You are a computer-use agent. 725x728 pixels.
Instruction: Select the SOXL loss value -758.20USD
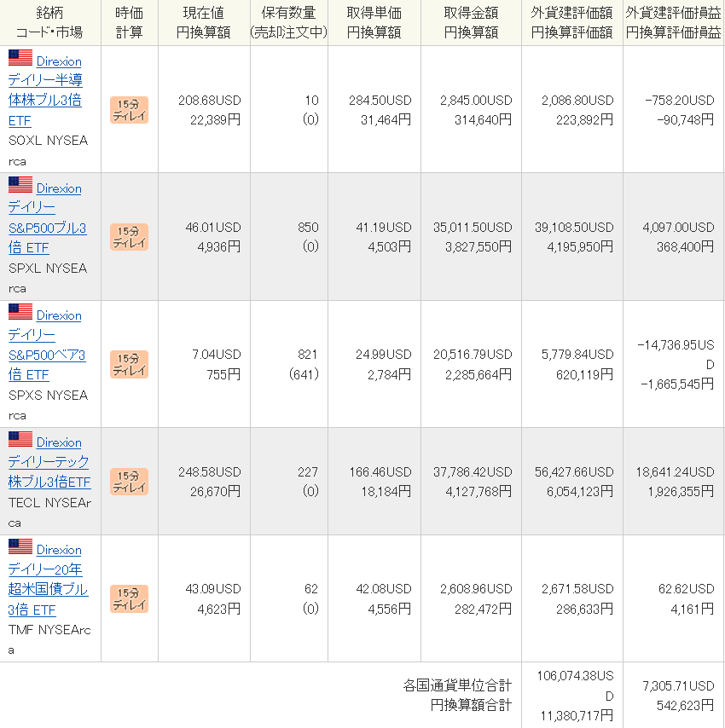tap(680, 101)
